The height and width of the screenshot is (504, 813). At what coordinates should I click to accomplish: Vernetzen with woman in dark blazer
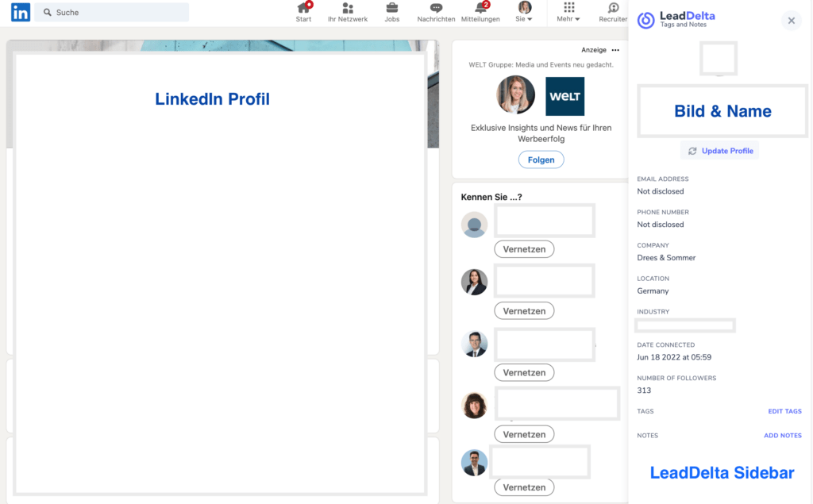click(x=524, y=311)
